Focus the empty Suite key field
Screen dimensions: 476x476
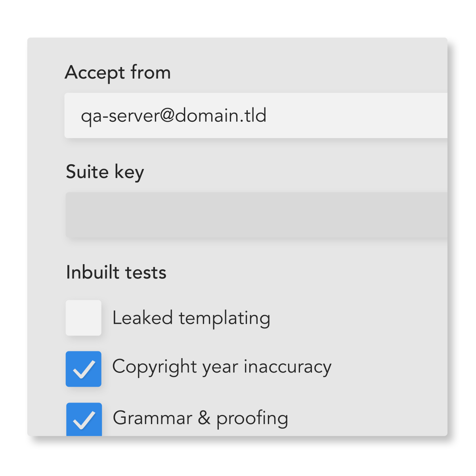tap(256, 215)
